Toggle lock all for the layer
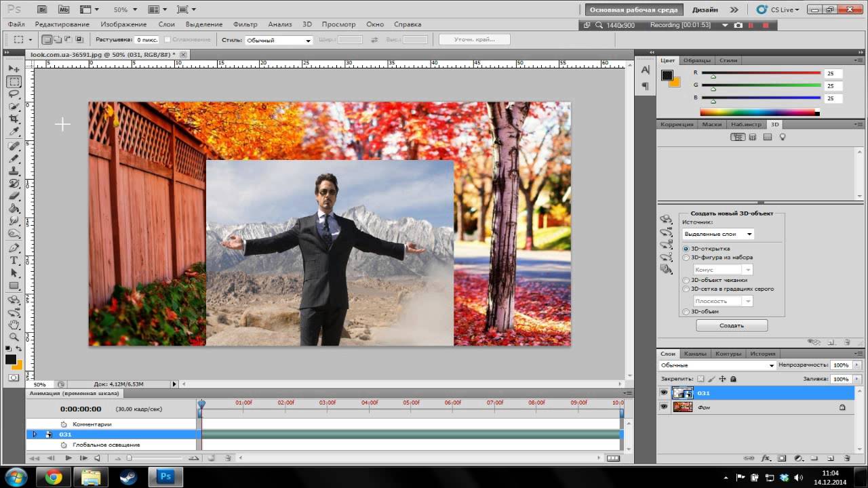Image resolution: width=868 pixels, height=488 pixels. pyautogui.click(x=733, y=379)
